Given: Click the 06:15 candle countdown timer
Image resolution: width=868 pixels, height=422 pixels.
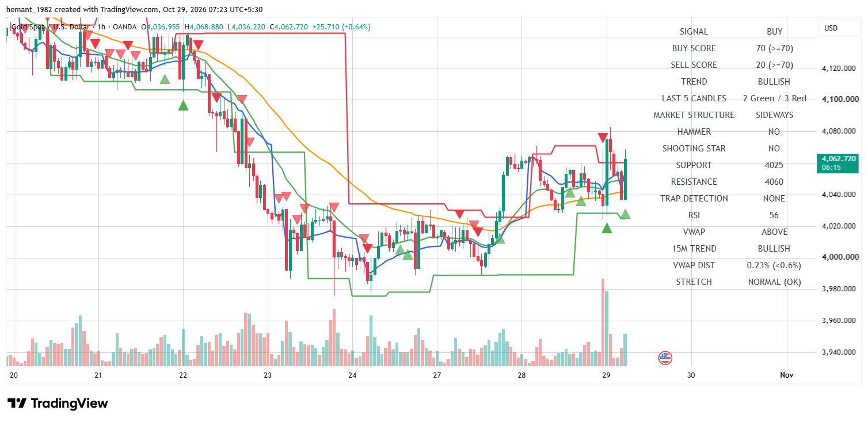Looking at the screenshot, I should (x=832, y=168).
